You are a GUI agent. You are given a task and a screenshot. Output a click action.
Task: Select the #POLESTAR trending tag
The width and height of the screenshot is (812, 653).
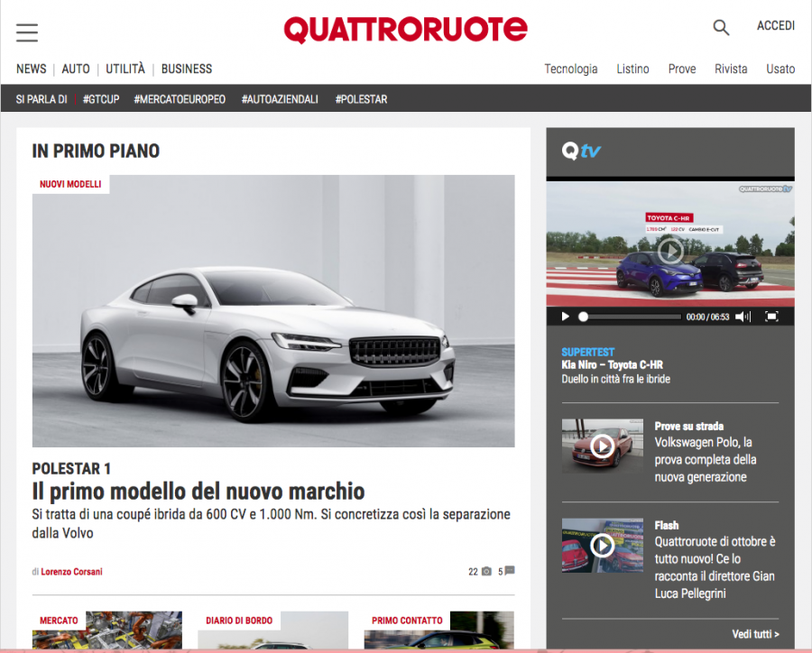tap(361, 99)
